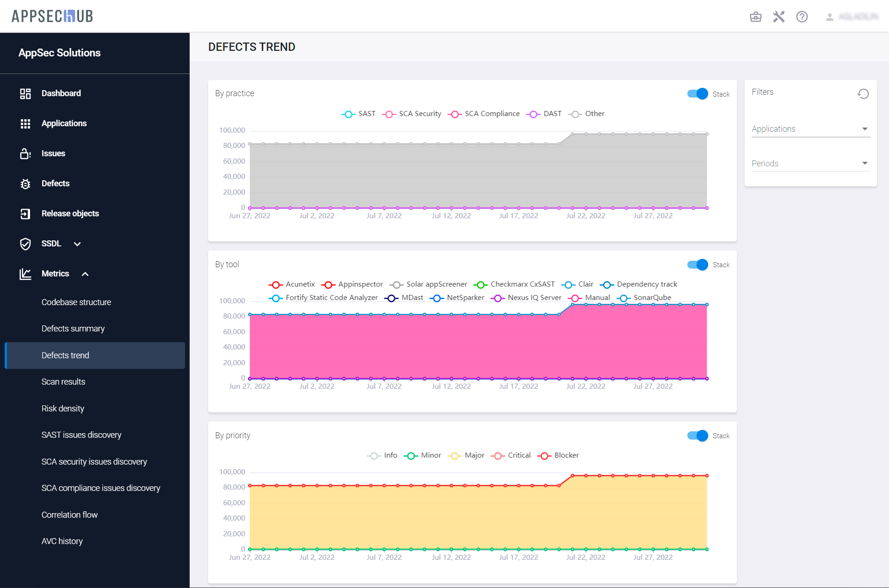Viewport: 889px width, 588px height.
Task: Open the Periods filter dropdown
Action: (x=810, y=163)
